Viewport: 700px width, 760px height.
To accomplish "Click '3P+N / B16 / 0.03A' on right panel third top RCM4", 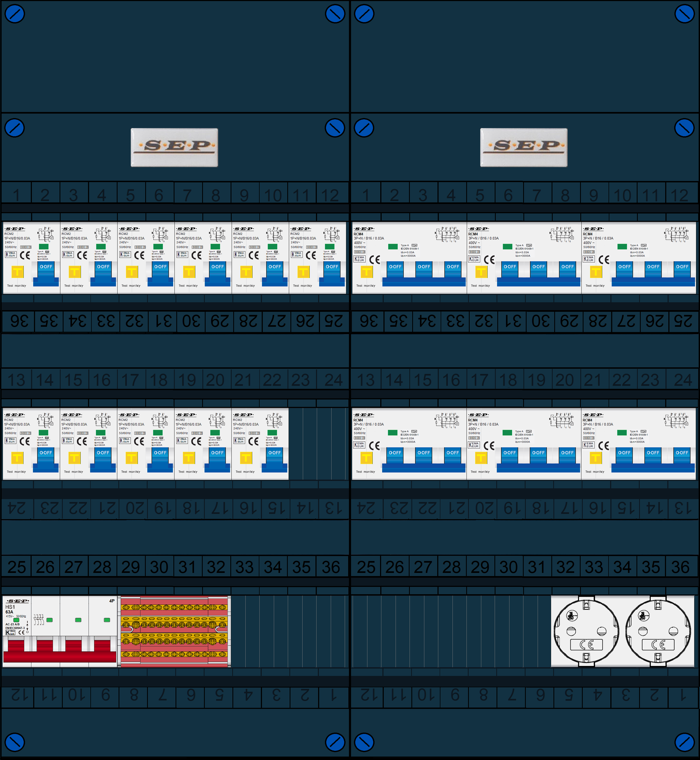I will [x=598, y=238].
